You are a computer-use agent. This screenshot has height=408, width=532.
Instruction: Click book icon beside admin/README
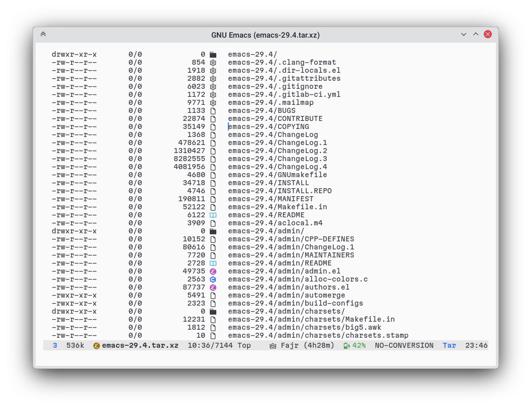(x=213, y=263)
